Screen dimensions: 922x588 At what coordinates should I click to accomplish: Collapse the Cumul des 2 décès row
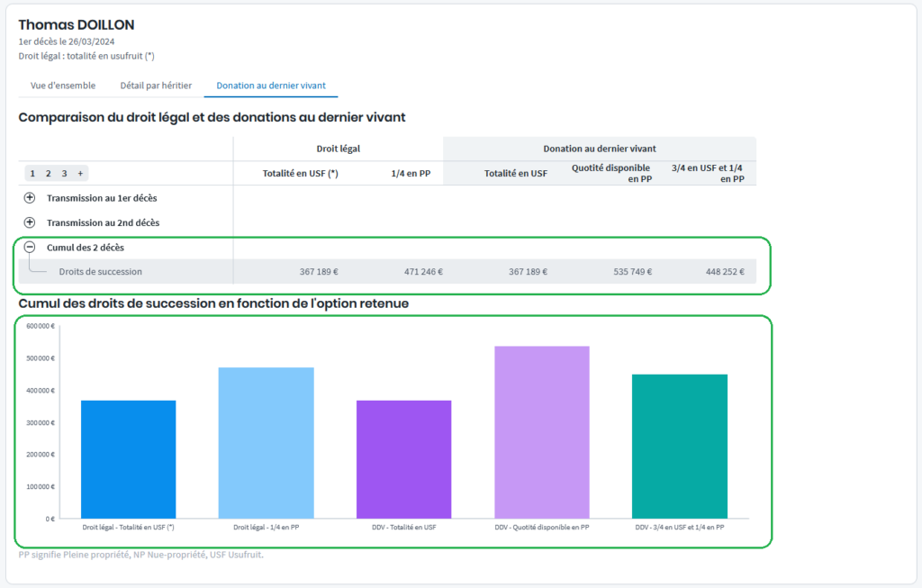[30, 247]
